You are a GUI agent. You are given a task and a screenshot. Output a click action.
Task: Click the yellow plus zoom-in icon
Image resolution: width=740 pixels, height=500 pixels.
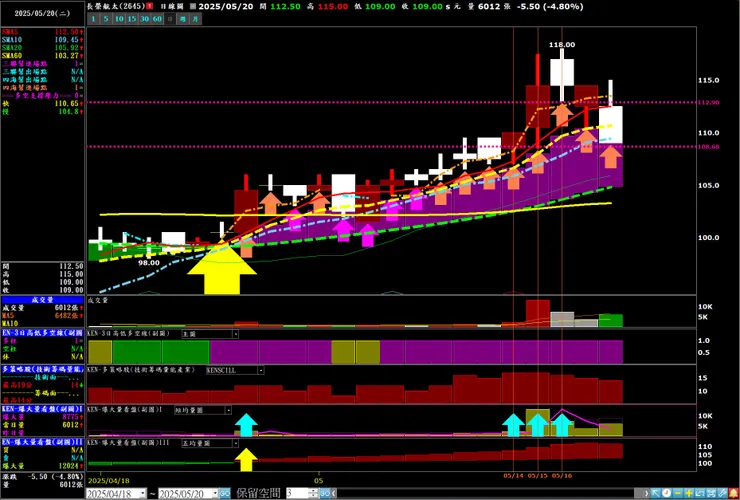click(689, 493)
